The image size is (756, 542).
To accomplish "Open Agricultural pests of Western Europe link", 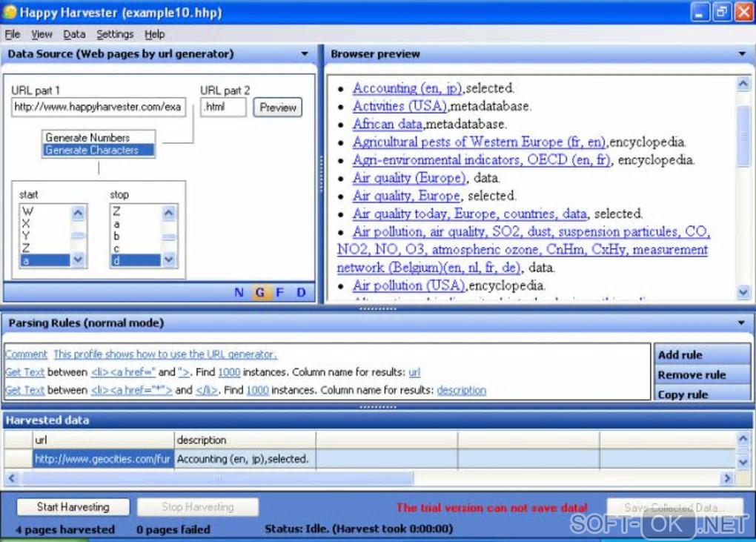I will click(x=479, y=142).
